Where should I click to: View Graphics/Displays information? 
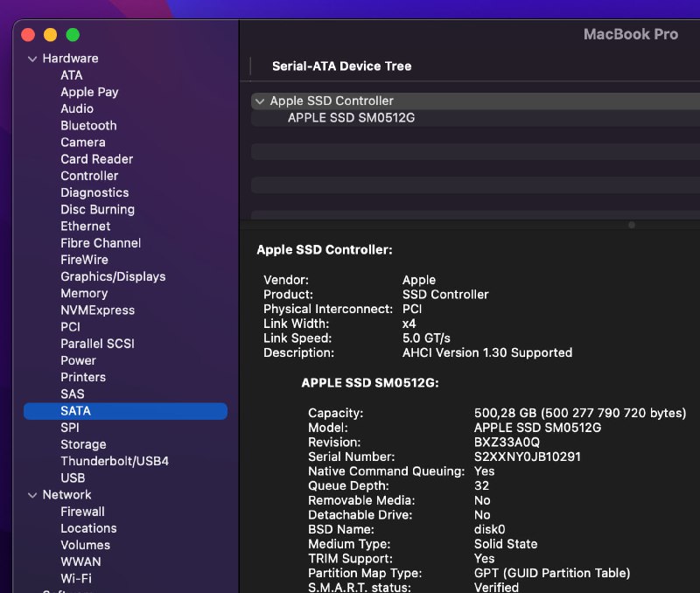pos(115,276)
